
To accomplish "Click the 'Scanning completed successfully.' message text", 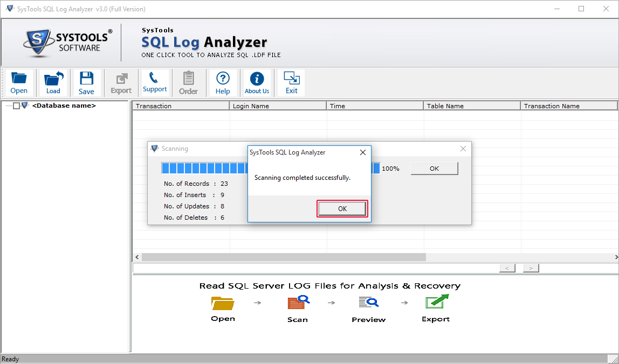I will [302, 178].
